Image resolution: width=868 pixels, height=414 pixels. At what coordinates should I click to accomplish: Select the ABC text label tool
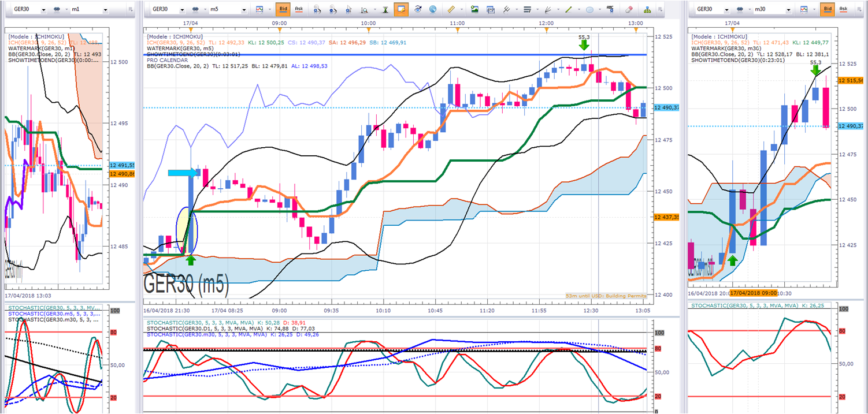(610, 9)
